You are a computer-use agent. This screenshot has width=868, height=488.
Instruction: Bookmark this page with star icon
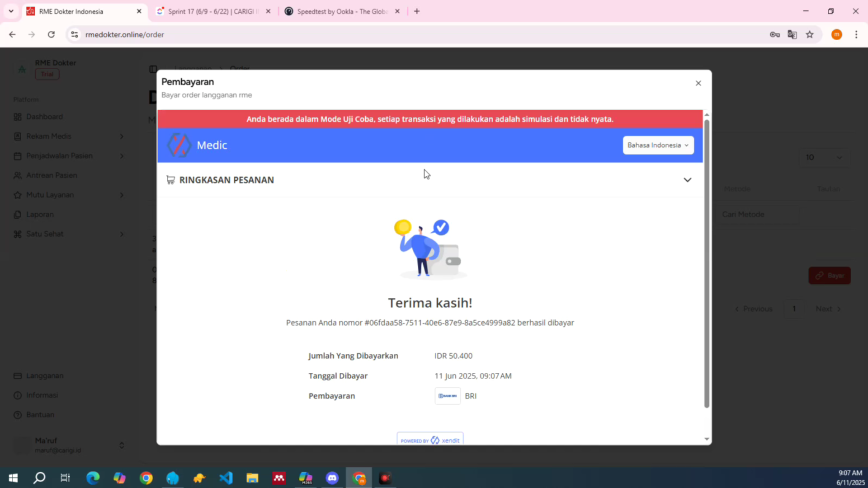pos(810,34)
